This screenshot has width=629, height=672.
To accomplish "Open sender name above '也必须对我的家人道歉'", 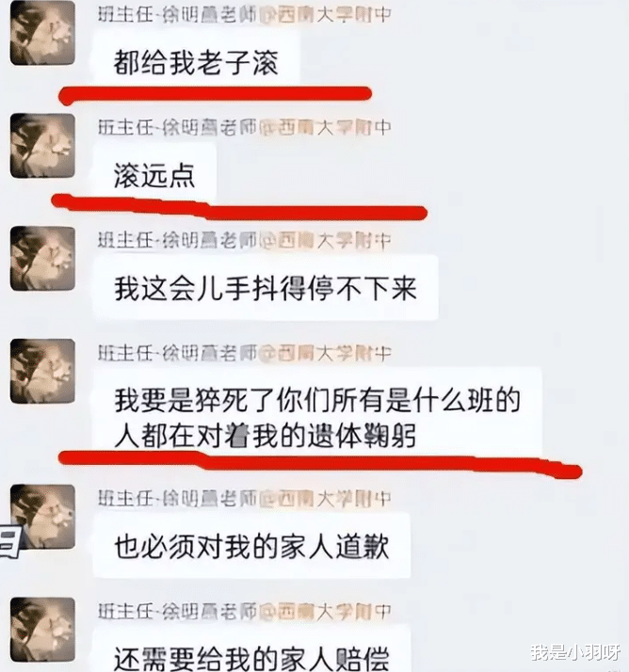I will pos(245,499).
